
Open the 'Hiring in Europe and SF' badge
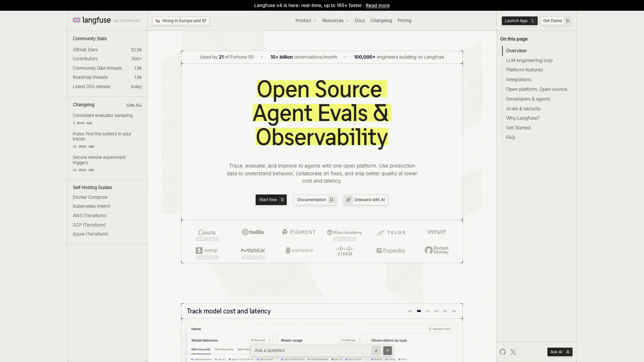coord(181,21)
